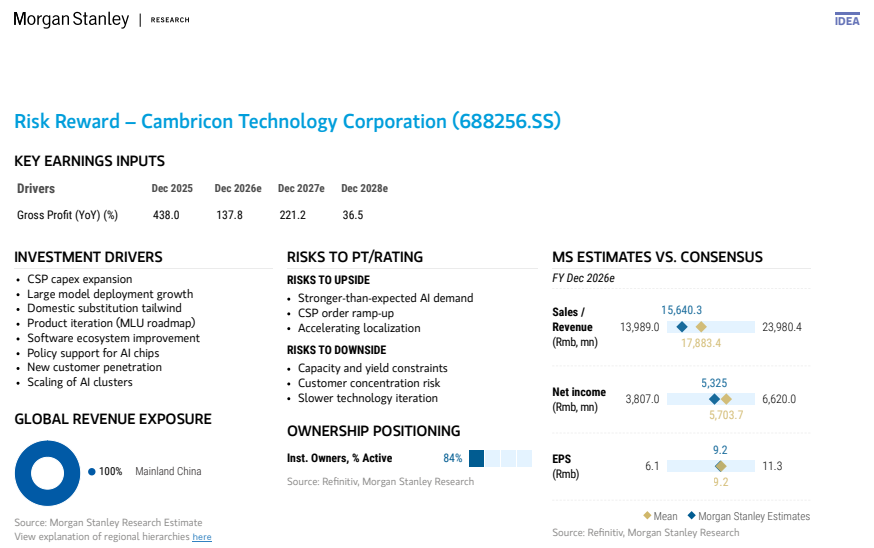Image resolution: width=874 pixels, height=548 pixels.
Task: Click the 15,640.3 revenue estimate value
Action: 681,310
